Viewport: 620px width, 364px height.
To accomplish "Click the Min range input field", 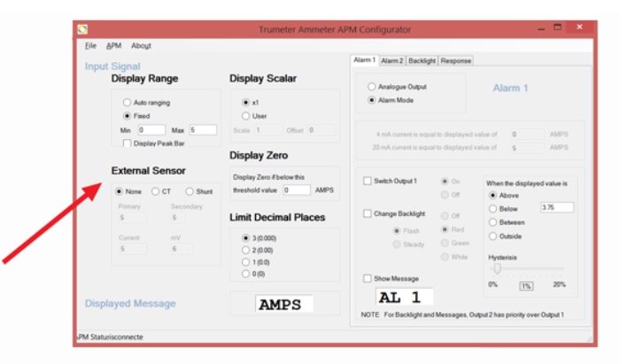I will [151, 130].
